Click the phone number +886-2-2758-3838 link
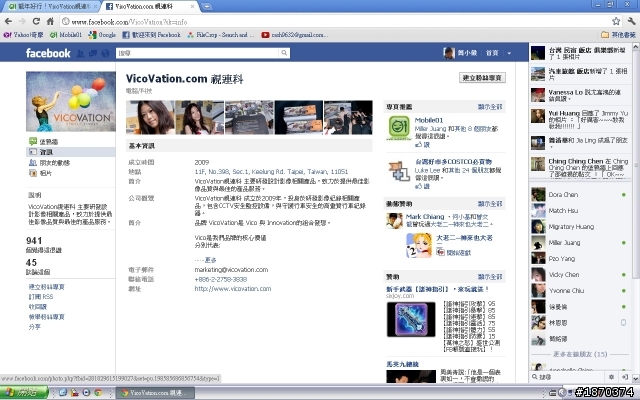Screen dimensions: 640x400 (221, 279)
